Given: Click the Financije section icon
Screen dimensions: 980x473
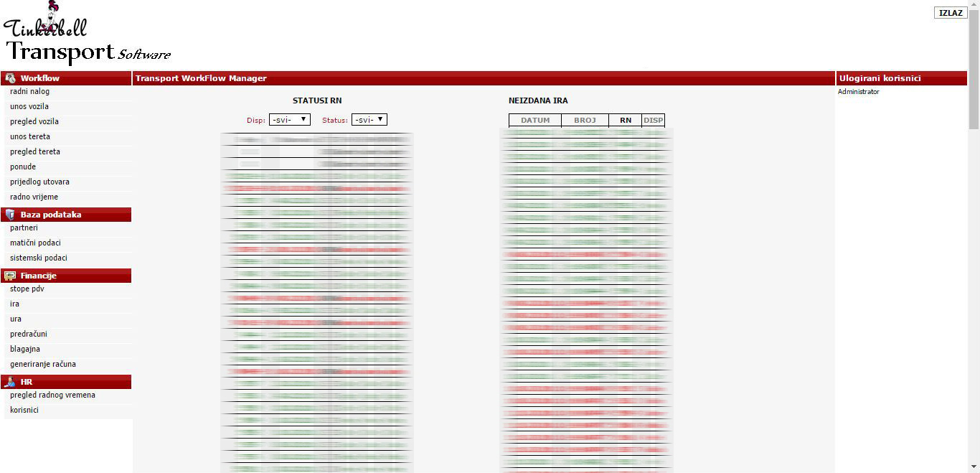Looking at the screenshot, I should point(10,276).
